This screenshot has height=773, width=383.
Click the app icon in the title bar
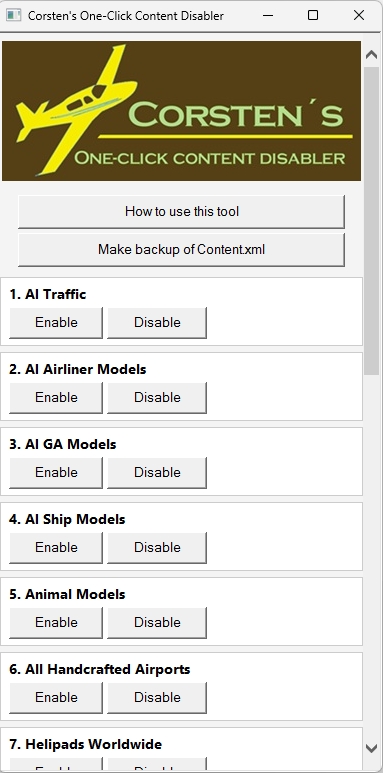point(13,15)
